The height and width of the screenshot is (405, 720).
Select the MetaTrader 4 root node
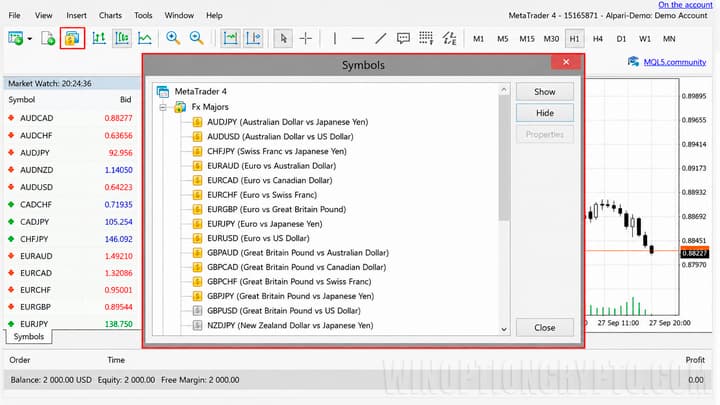pyautogui.click(x=201, y=92)
